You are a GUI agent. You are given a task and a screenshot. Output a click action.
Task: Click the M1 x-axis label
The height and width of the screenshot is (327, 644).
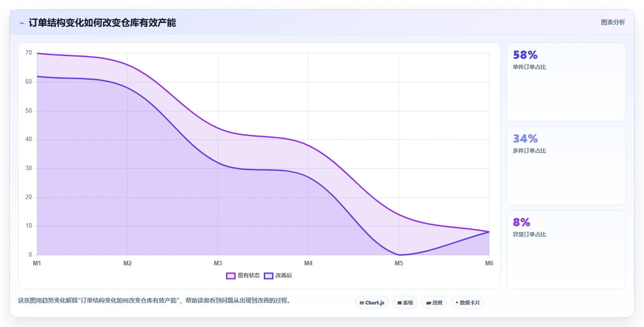(37, 263)
